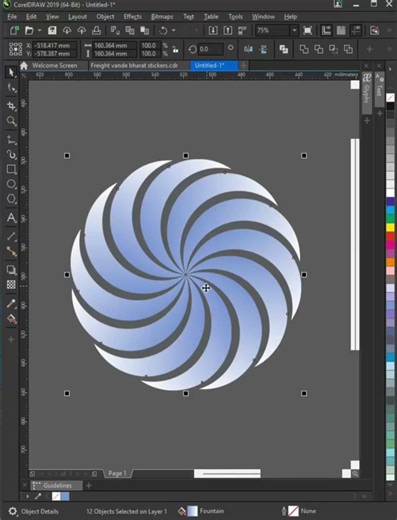
Task: Open the Layout menu
Action: click(77, 17)
